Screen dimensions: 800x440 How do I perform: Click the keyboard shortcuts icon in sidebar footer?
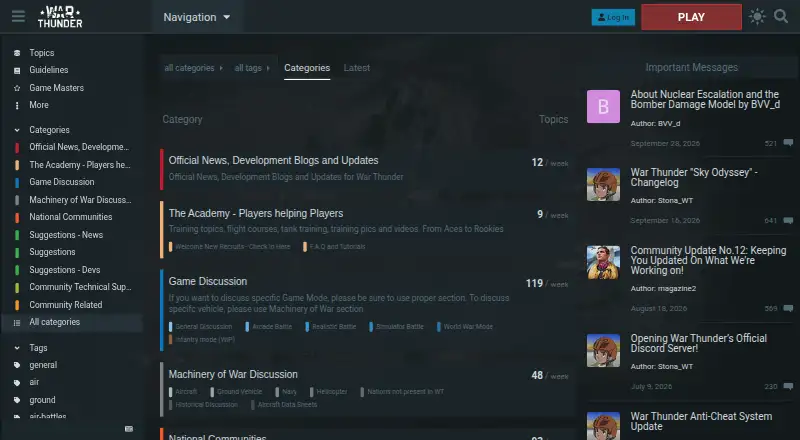[x=129, y=429]
